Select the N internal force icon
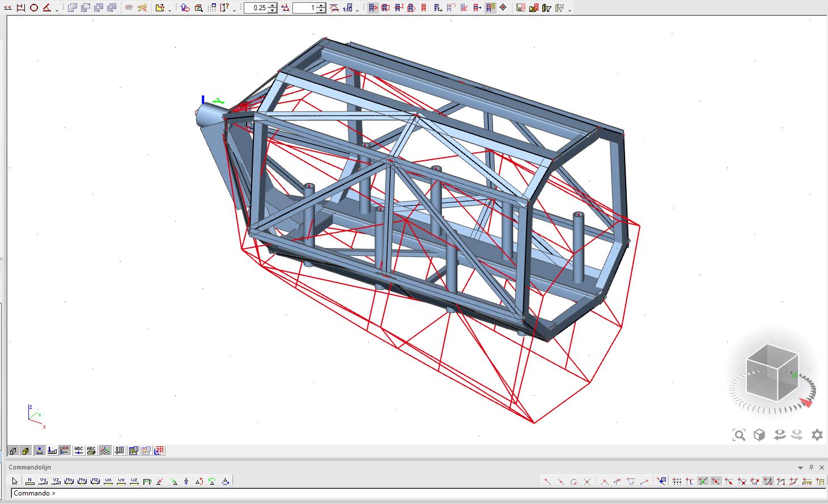Image resolution: width=828 pixels, height=504 pixels. (x=30, y=481)
